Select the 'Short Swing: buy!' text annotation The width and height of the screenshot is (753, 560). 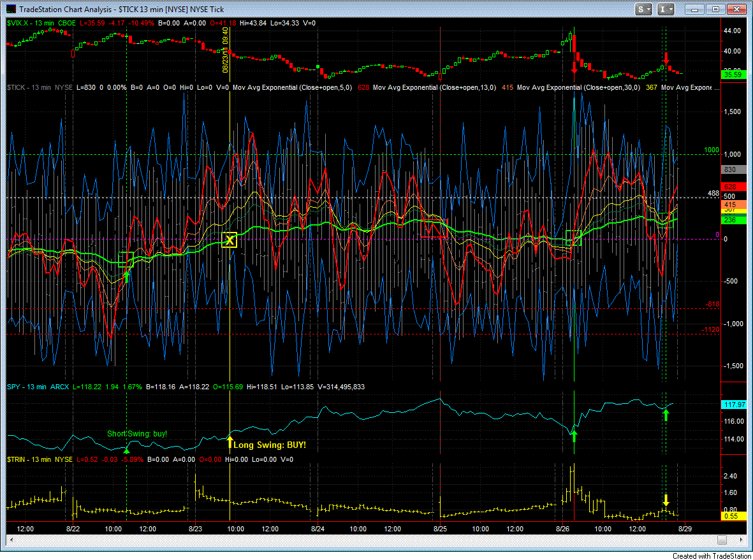137,434
